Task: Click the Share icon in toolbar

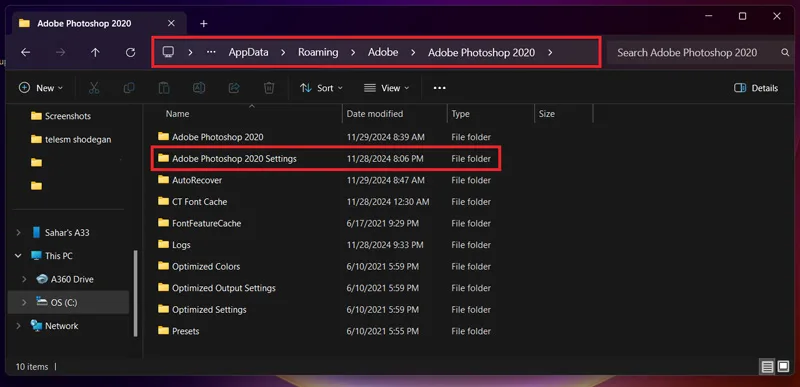Action: coord(234,88)
